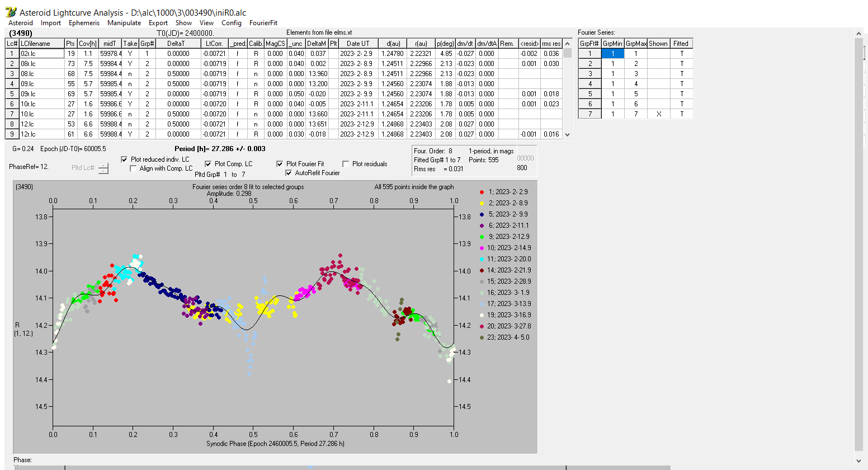Select file cell 09r.lc

[41, 94]
